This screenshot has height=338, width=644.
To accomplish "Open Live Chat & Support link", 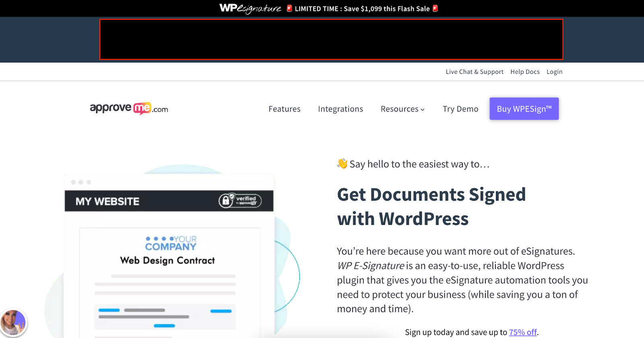I will pyautogui.click(x=475, y=72).
